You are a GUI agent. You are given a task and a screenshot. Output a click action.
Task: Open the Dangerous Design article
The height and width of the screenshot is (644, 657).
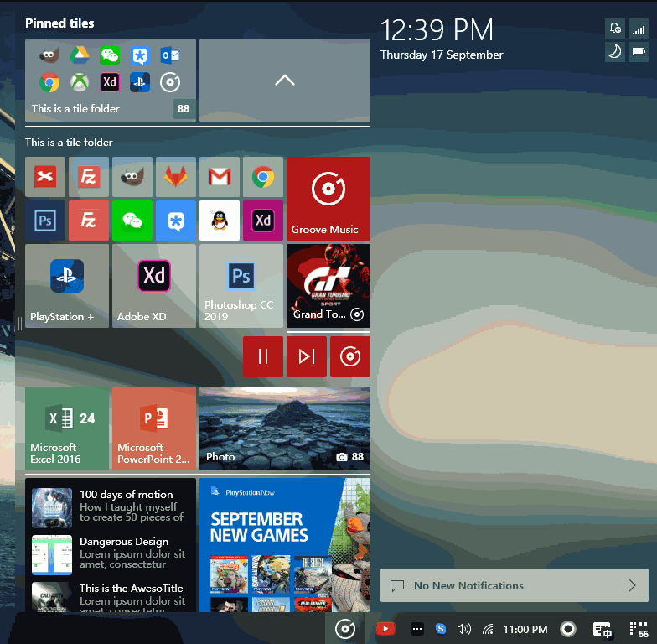pos(111,553)
